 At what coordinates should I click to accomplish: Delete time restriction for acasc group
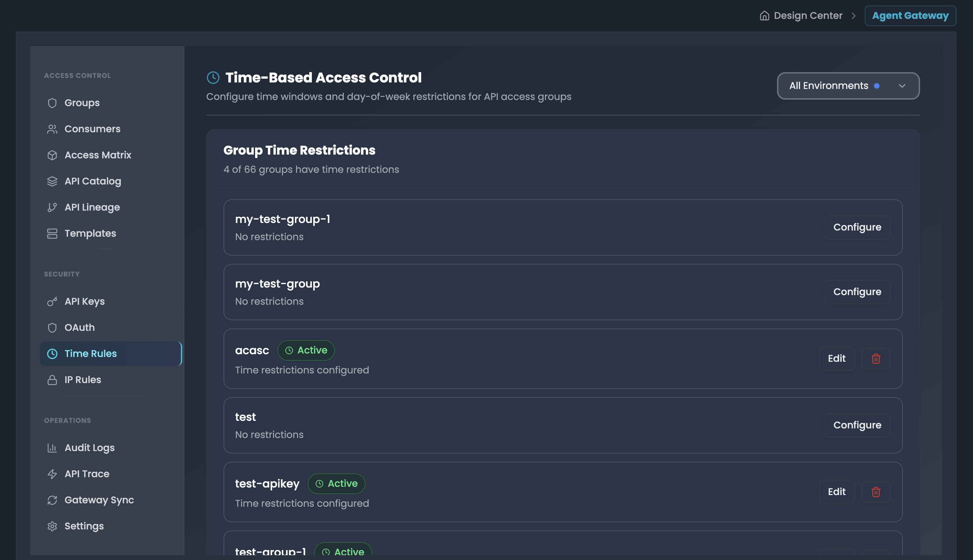(876, 358)
